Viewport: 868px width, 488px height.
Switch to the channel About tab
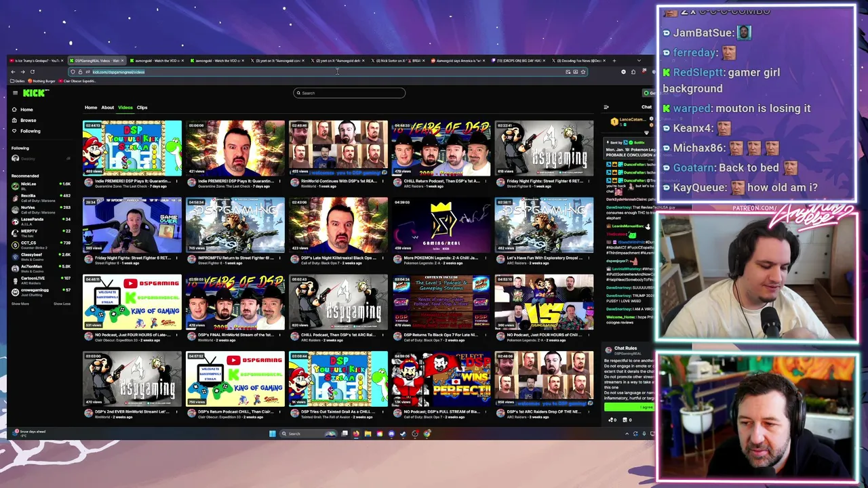[107, 107]
